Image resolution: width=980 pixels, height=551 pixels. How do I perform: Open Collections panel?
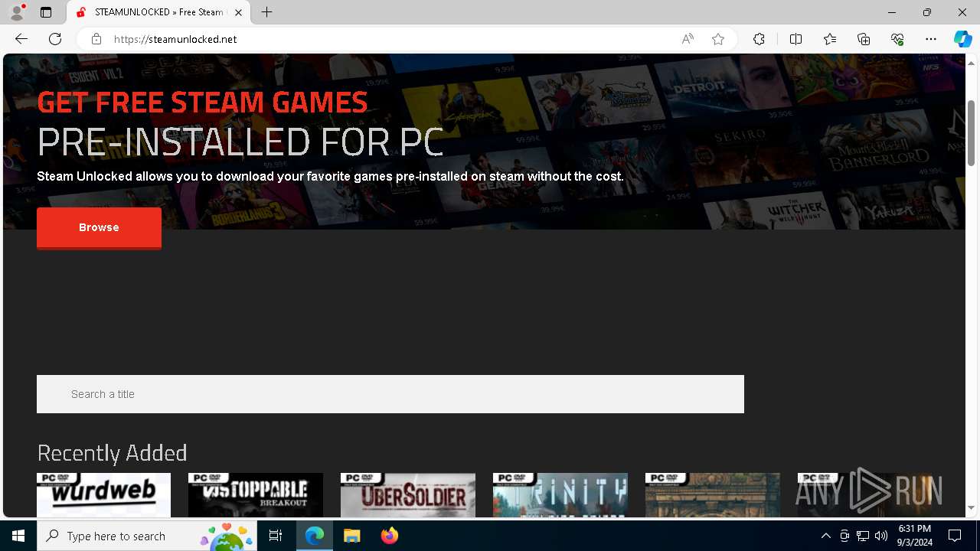864,39
